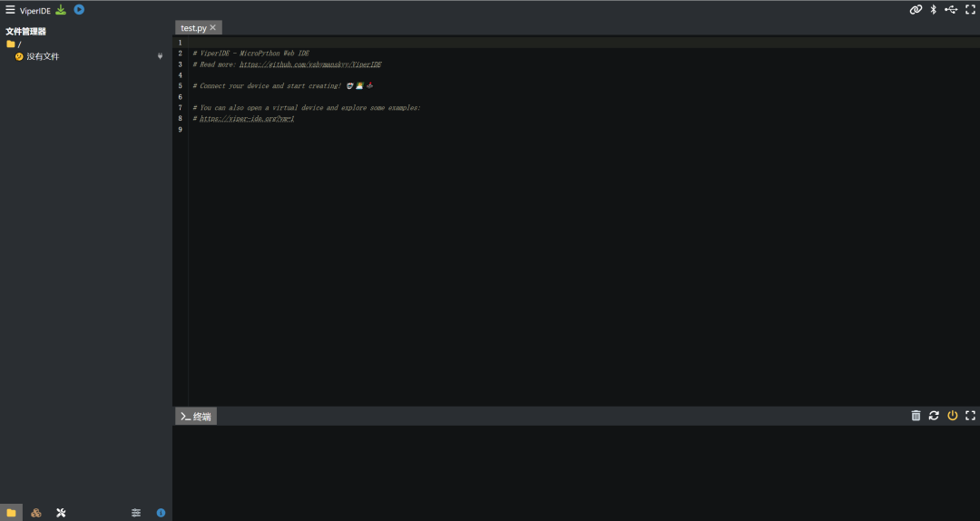Viewport: 980px width, 521px height.
Task: Connect device via USB icon
Action: coord(951,10)
